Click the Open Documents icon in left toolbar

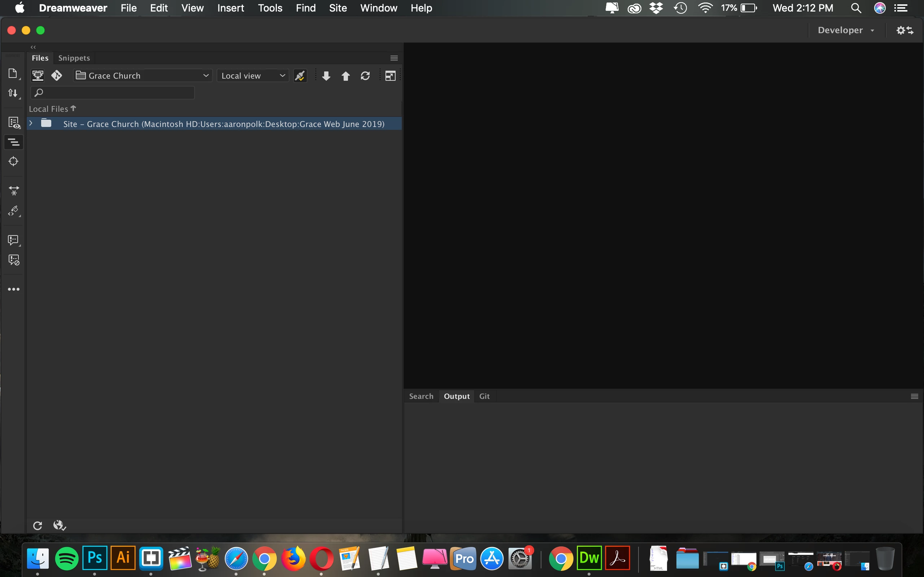click(x=13, y=74)
